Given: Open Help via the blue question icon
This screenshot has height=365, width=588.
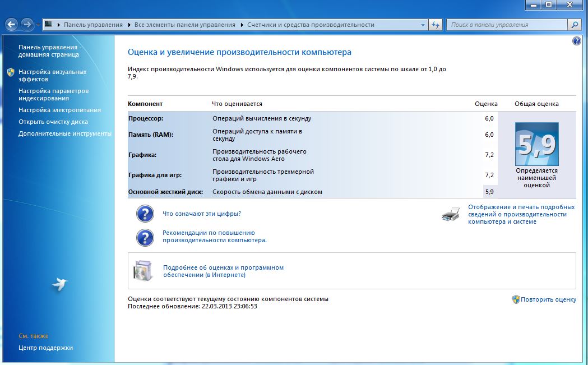Looking at the screenshot, I should pyautogui.click(x=576, y=41).
